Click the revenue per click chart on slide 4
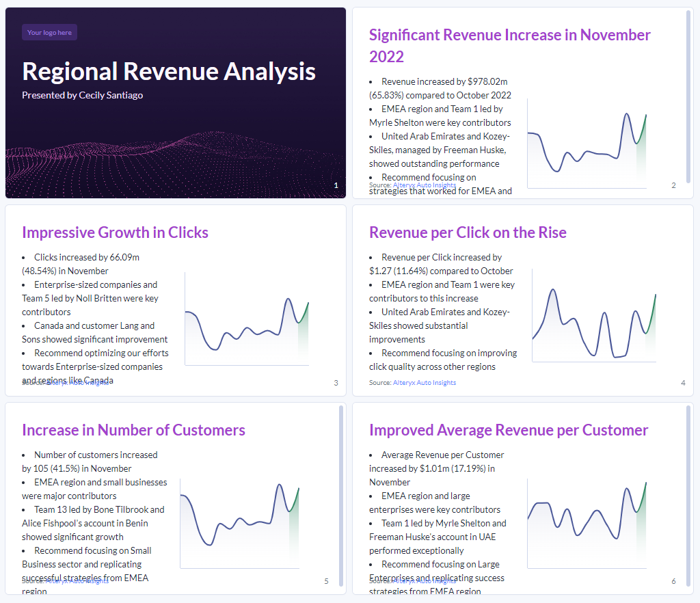This screenshot has height=603, width=700. point(594,315)
